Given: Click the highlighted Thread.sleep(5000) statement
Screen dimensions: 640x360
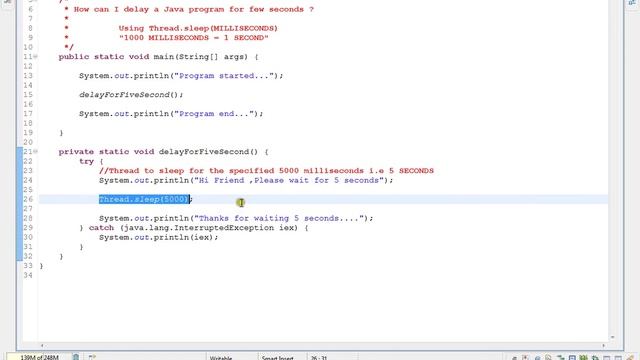Looking at the screenshot, I should [144, 199].
